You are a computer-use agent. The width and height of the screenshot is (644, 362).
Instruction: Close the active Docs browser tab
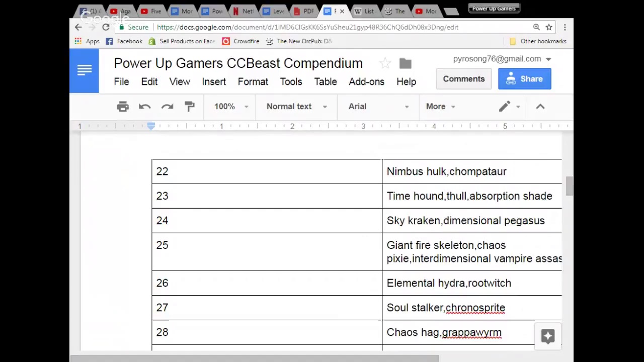pyautogui.click(x=342, y=11)
